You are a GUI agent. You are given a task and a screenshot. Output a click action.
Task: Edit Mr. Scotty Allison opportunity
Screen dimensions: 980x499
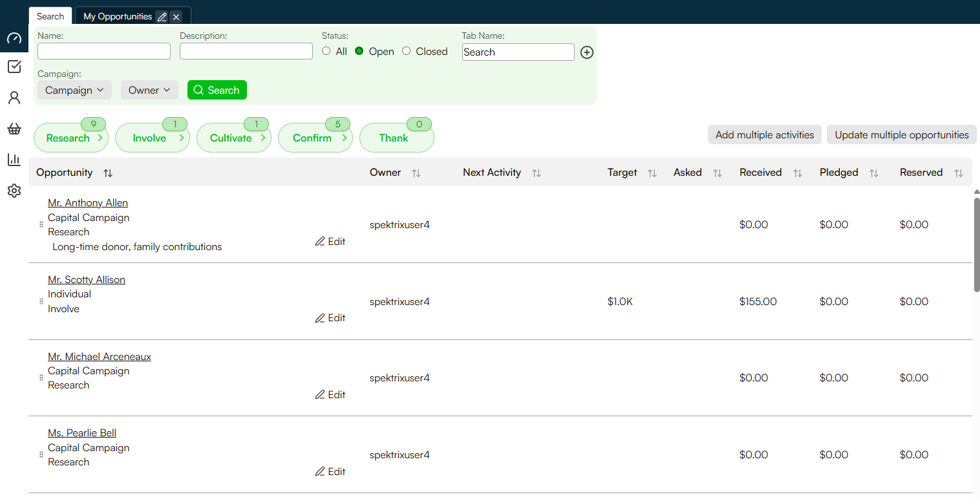pyautogui.click(x=330, y=317)
